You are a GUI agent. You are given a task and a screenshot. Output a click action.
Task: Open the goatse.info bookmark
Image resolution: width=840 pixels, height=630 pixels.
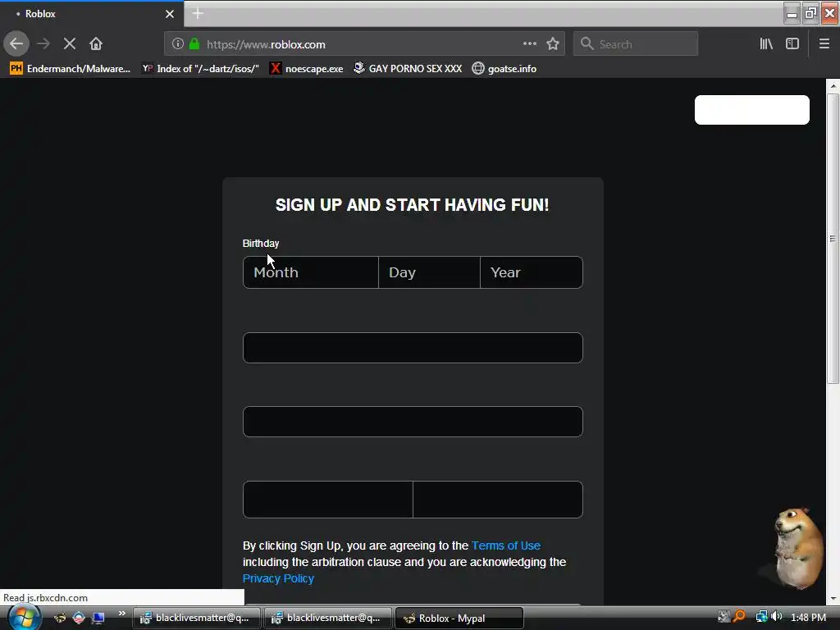[504, 69]
